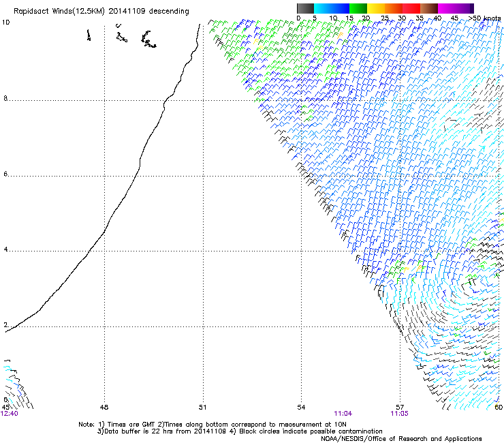Screen dimensions: 504x443
Task: Click the '48' longitude label on the bottom axis
Action: (x=104, y=408)
